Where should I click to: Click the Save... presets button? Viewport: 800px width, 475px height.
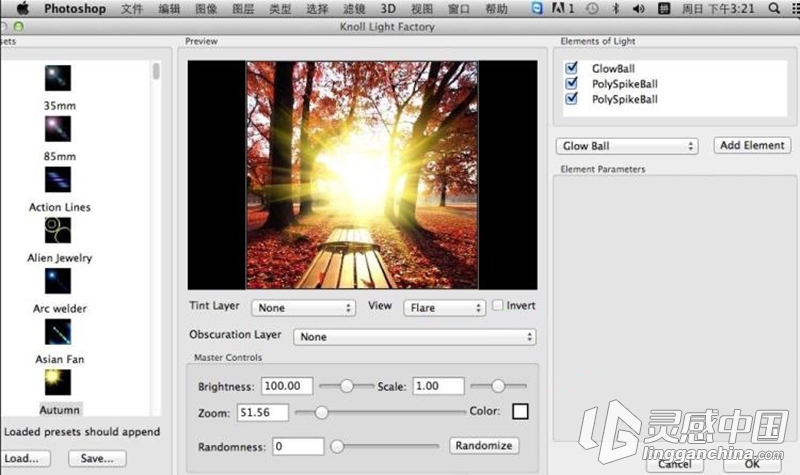pos(97,458)
